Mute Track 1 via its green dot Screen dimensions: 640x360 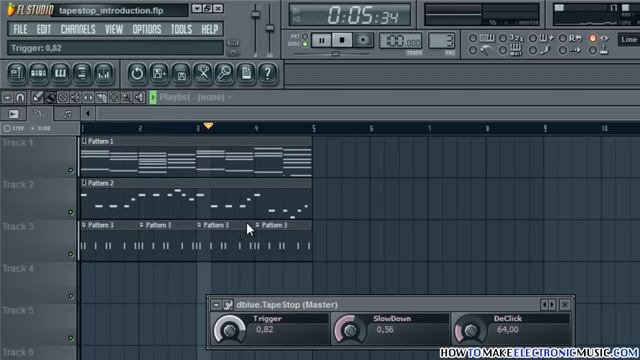pyautogui.click(x=71, y=170)
